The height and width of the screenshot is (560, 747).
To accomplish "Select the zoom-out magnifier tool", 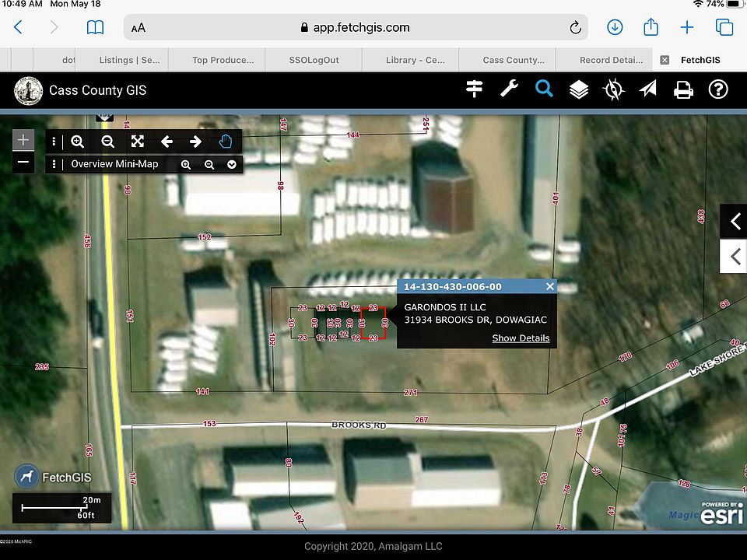I will pos(107,142).
